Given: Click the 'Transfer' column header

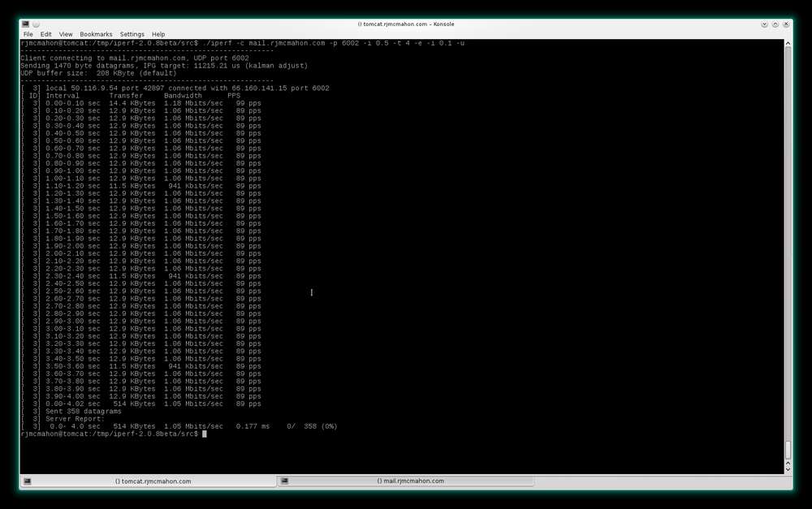Looking at the screenshot, I should coord(126,96).
